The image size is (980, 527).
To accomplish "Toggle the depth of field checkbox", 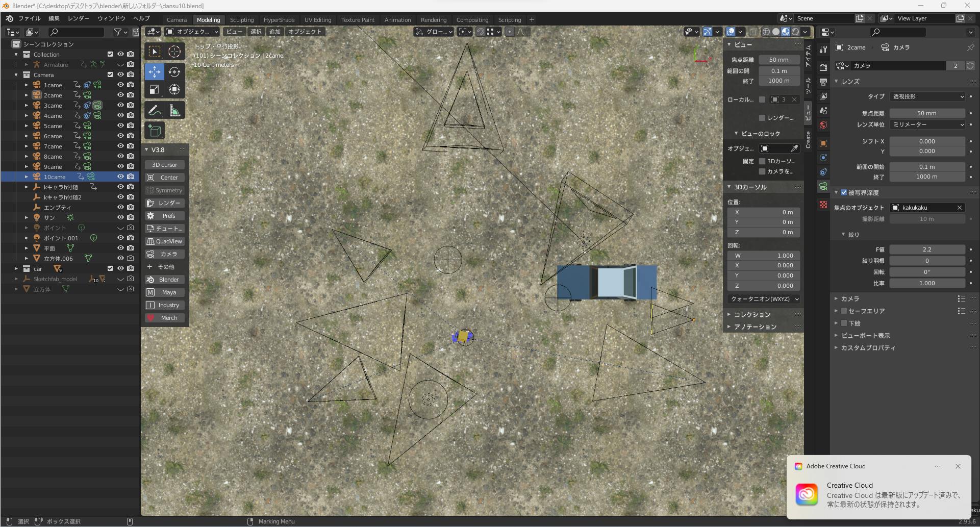I will pos(844,192).
